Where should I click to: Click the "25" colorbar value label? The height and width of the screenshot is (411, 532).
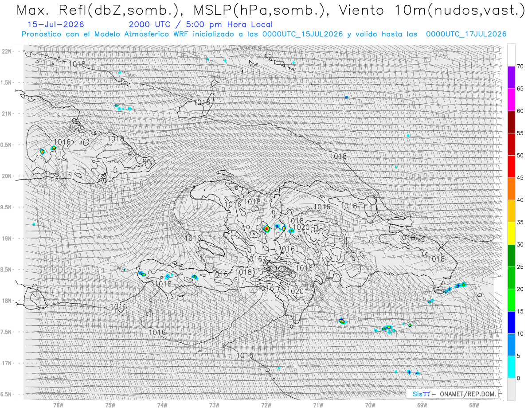520,266
